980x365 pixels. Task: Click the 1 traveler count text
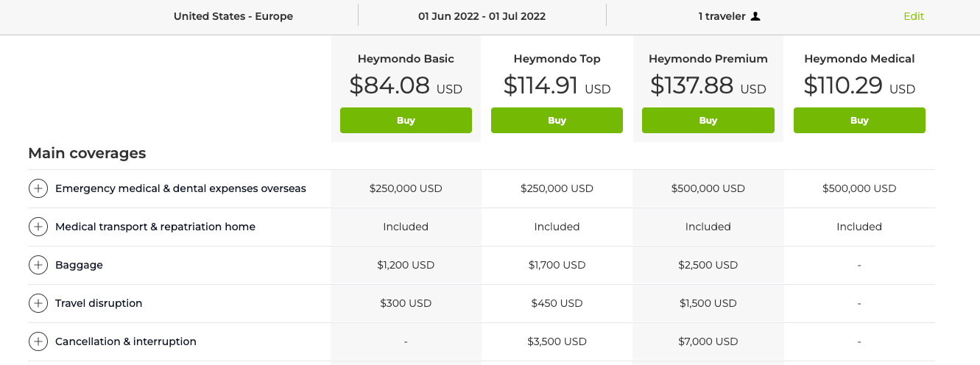[x=722, y=16]
